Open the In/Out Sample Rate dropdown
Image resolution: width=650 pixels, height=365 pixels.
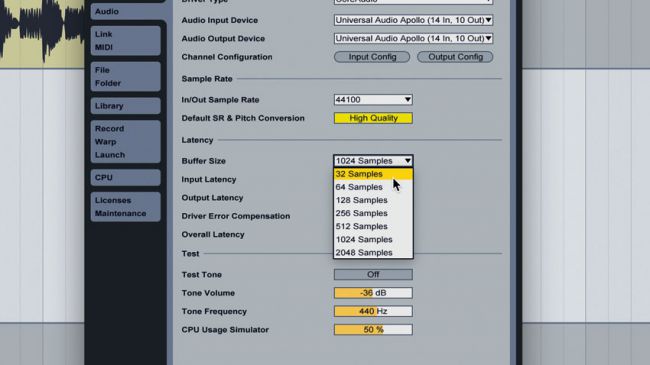pyautogui.click(x=373, y=100)
